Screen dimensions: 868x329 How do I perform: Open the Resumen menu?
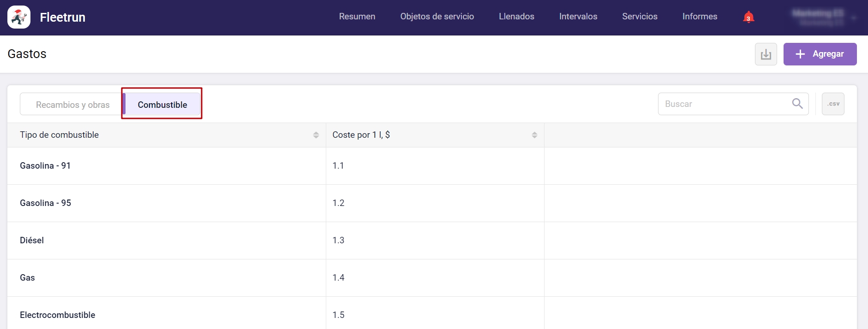(357, 17)
